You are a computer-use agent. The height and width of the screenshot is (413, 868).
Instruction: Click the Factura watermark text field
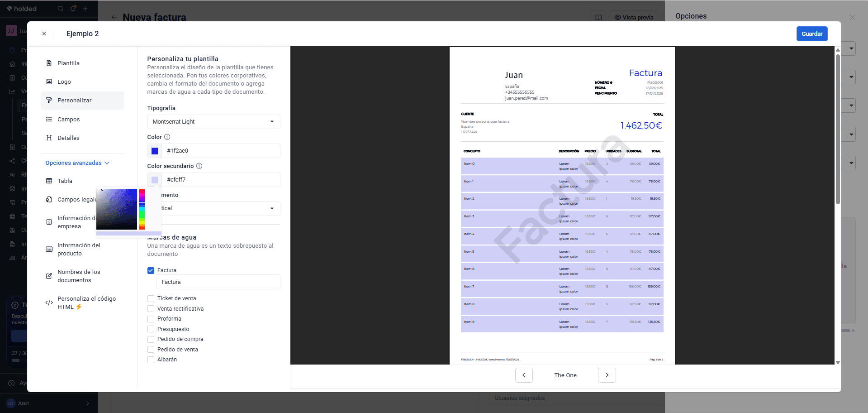point(218,282)
